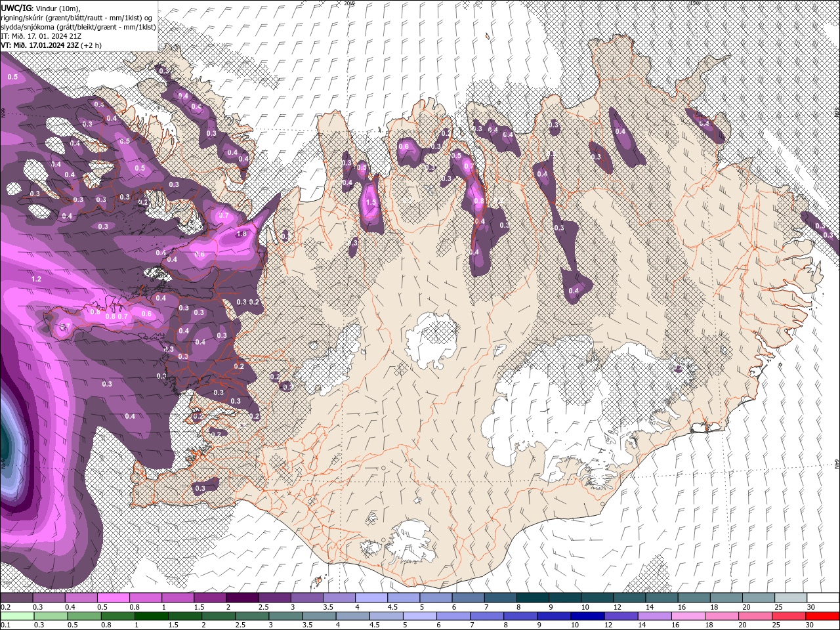The height and width of the screenshot is (630, 840).
Task: Click the white swatch ending the snow scale
Action: click(823, 598)
